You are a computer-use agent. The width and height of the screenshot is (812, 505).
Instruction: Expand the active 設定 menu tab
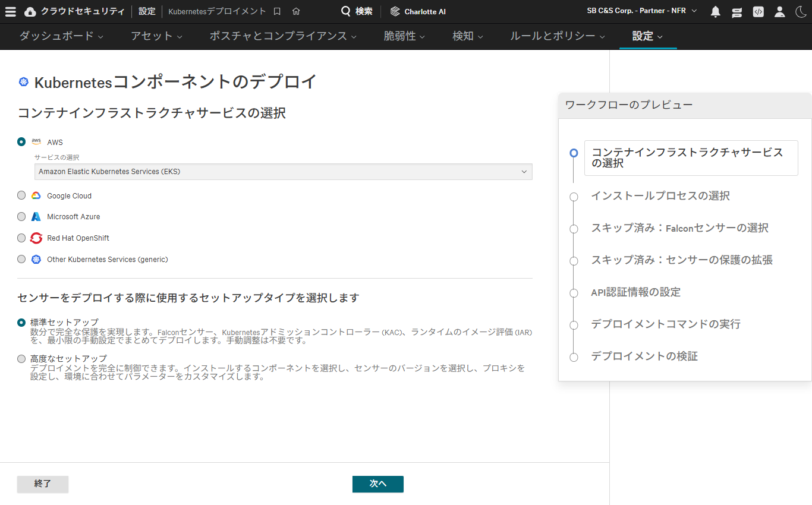click(x=648, y=36)
